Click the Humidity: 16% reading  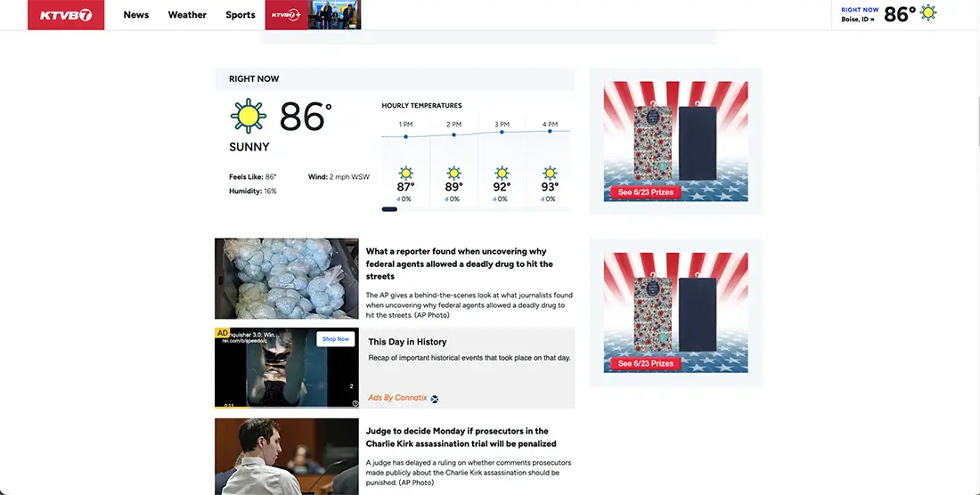[x=252, y=191]
